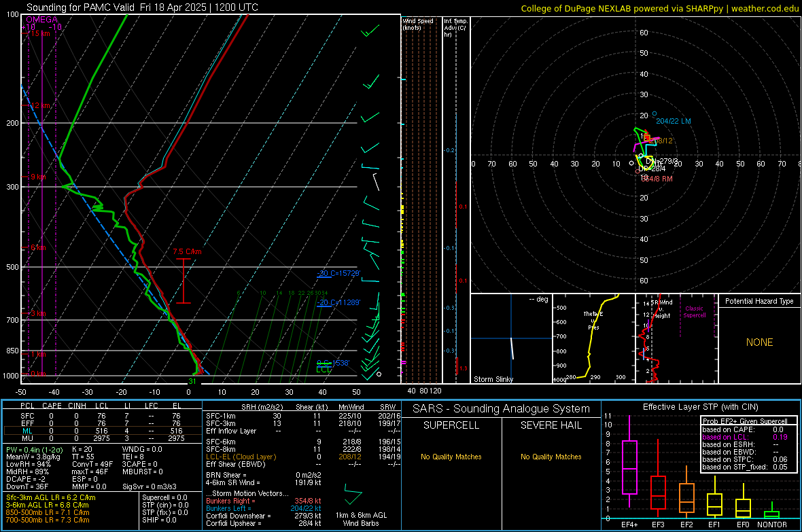Click the NONE hazard type text
Screen dimensions: 802x532
pos(759,342)
